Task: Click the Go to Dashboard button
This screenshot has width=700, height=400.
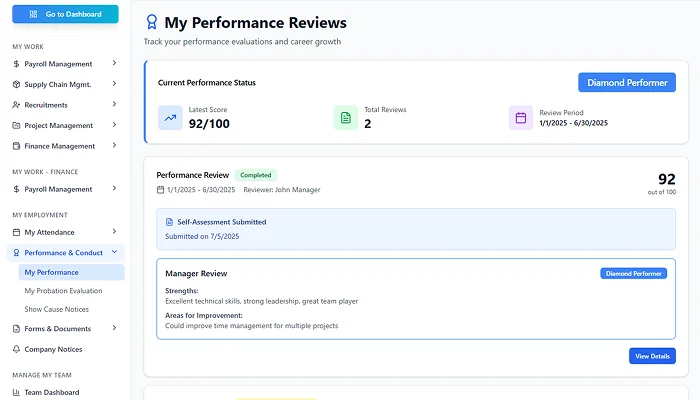Action: click(x=65, y=14)
